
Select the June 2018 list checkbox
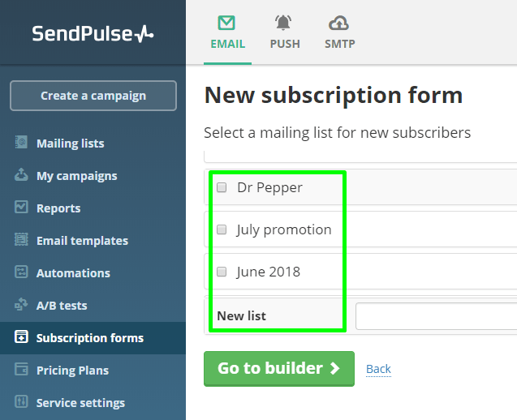click(x=222, y=272)
